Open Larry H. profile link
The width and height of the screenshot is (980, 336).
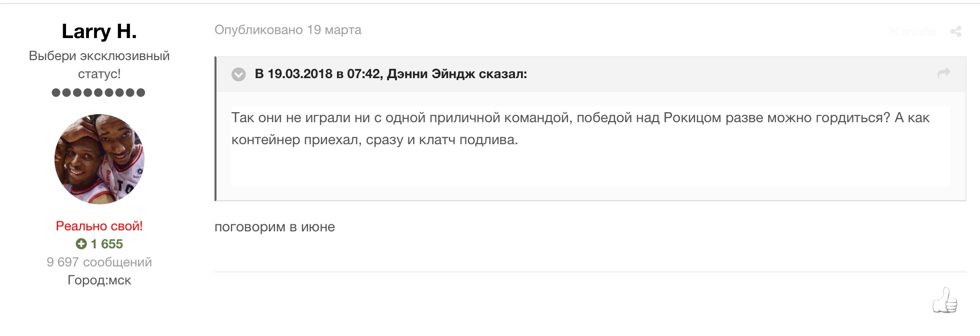pyautogui.click(x=99, y=31)
